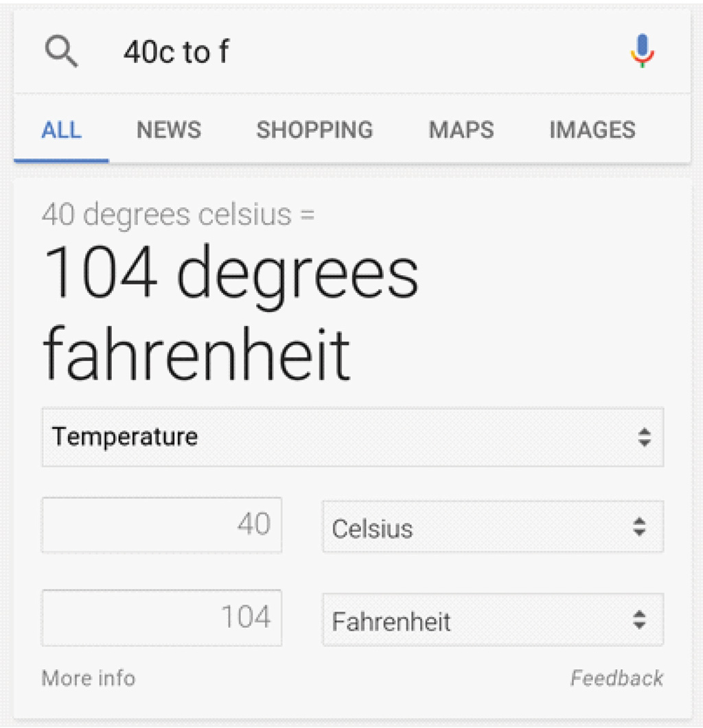
Task: Click the input field showing 40
Action: (162, 525)
